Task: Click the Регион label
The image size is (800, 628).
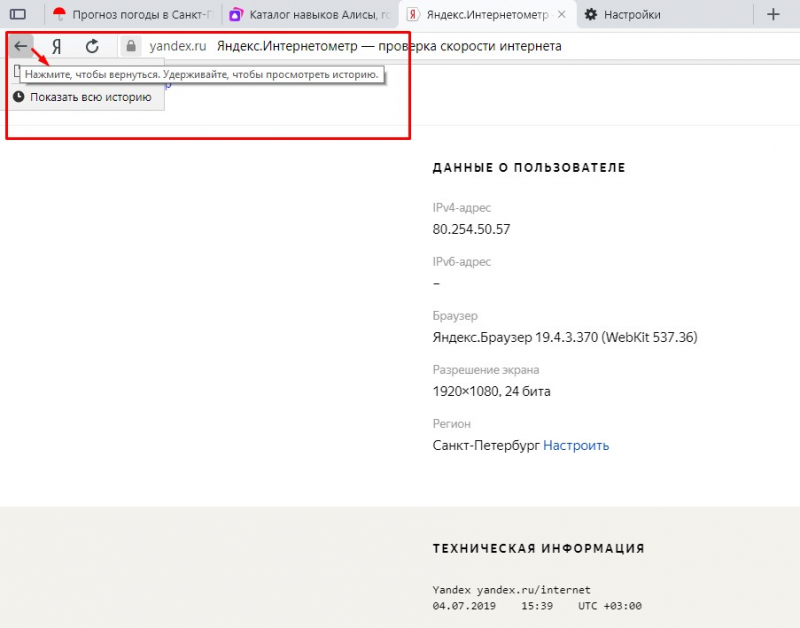Action: [x=452, y=424]
